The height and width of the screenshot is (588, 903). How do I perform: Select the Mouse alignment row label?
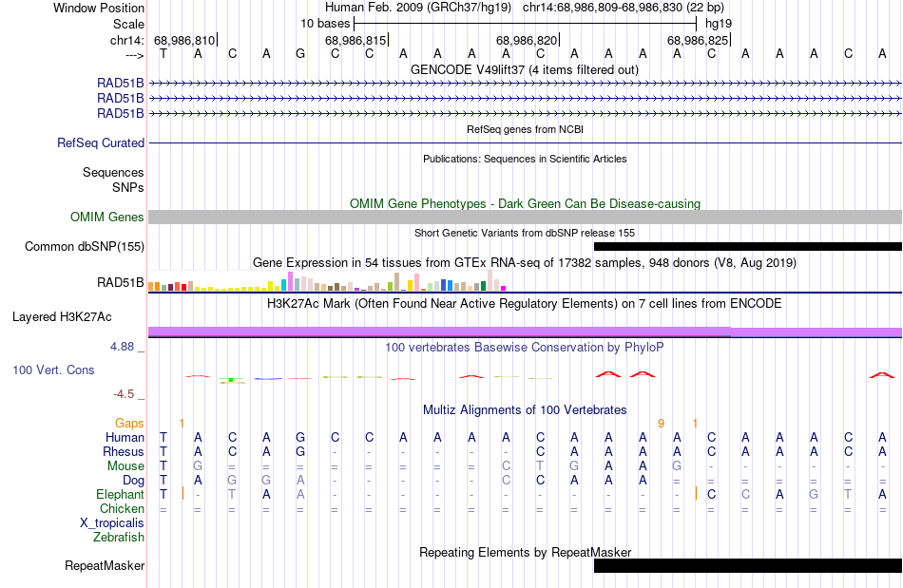coord(125,466)
